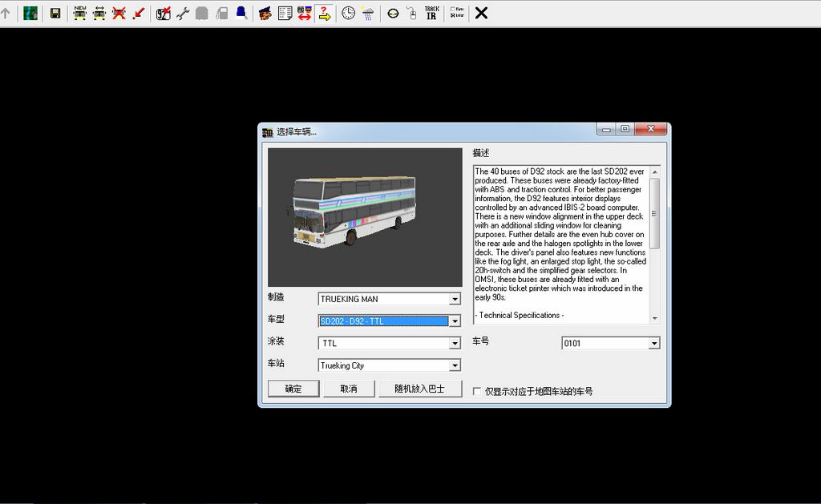
Task: Click the TrackIR toolbar icon
Action: pos(431,13)
